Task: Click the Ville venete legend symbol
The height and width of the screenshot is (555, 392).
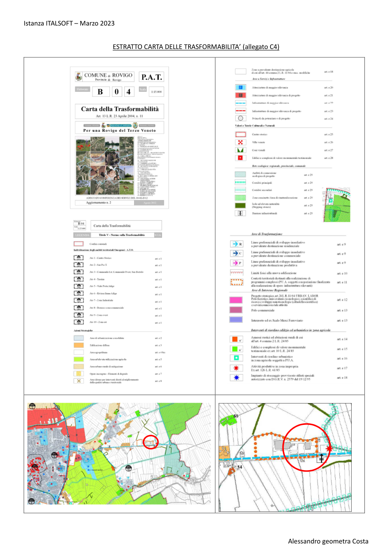Action: coord(240,142)
